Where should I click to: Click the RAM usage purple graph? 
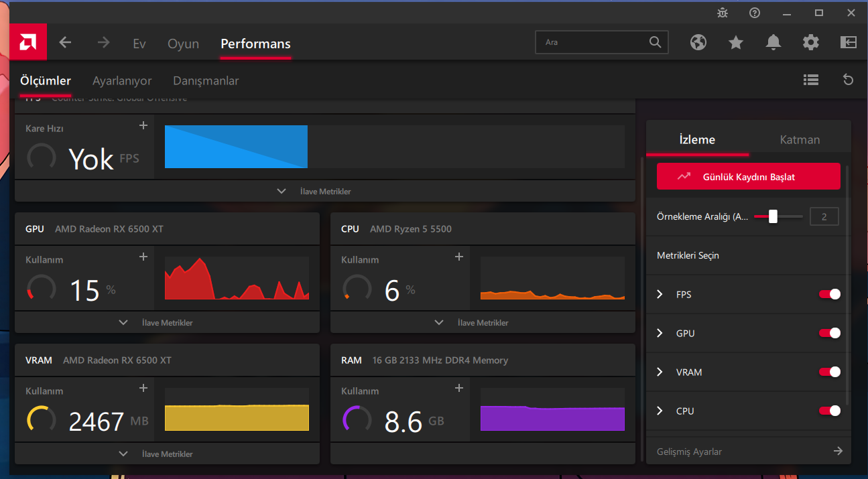click(552, 409)
